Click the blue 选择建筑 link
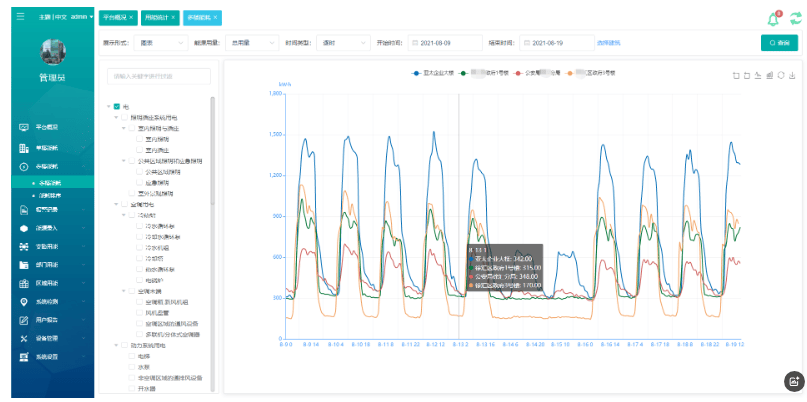Screen dimensions: 807x402 [608, 43]
